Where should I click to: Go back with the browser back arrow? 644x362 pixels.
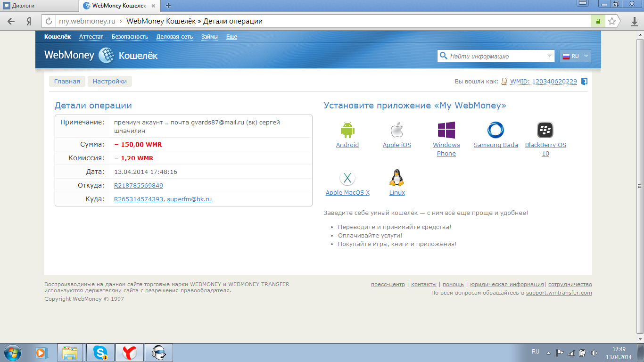click(x=11, y=21)
